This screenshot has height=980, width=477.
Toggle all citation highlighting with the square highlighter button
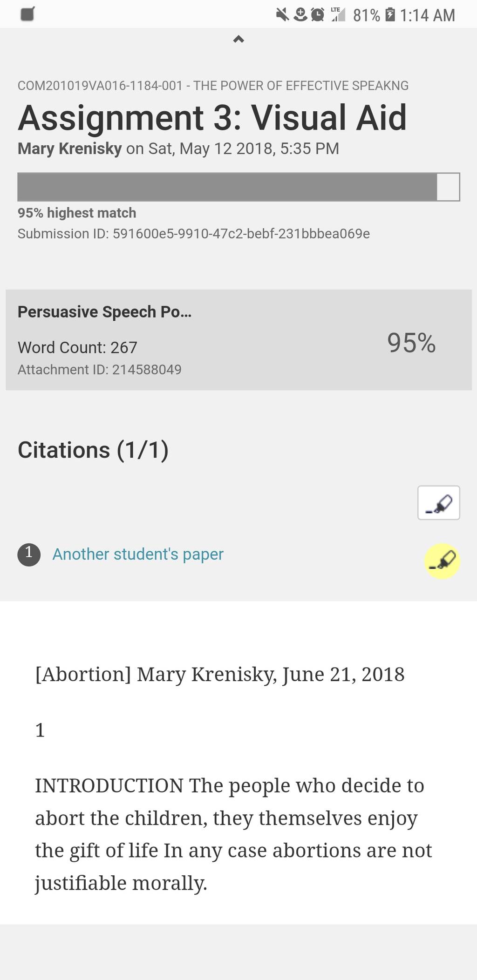pos(439,503)
